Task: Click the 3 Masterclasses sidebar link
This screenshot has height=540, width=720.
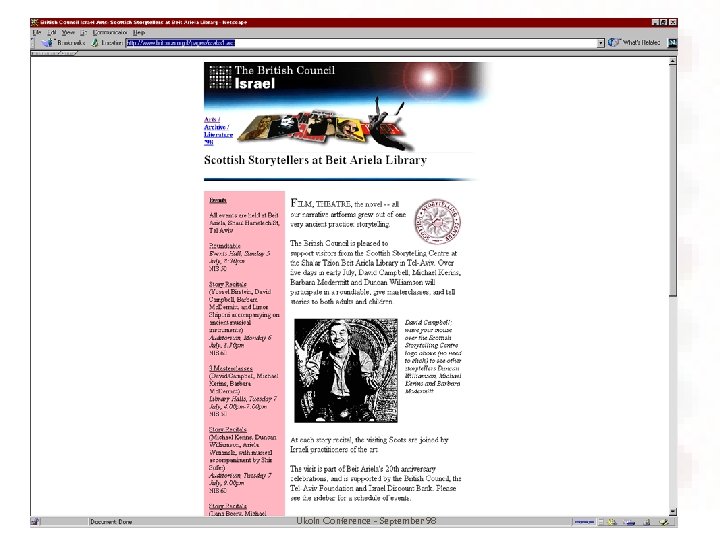Action: click(231, 368)
